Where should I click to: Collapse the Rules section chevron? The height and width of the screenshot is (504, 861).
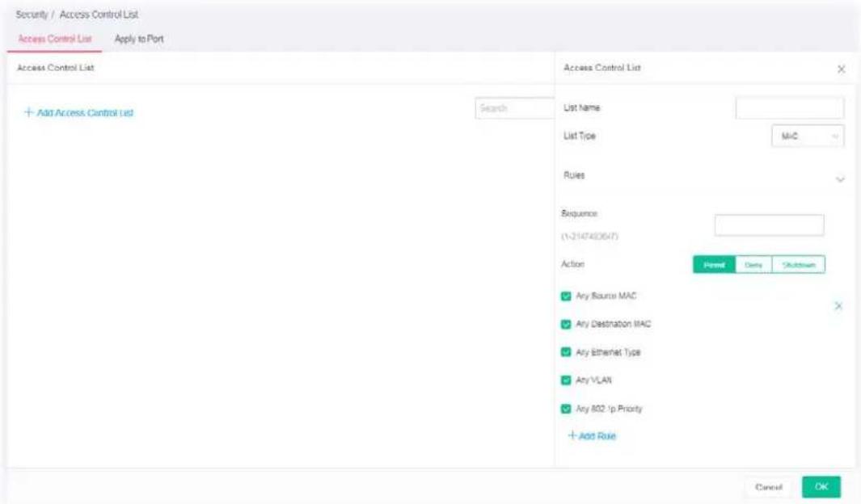click(840, 179)
